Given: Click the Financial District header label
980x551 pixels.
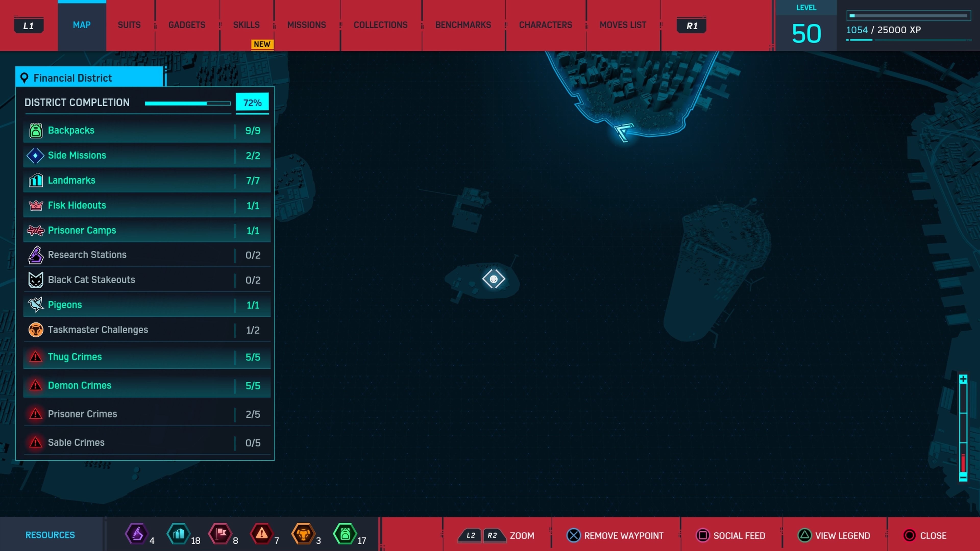Looking at the screenshot, I should (x=73, y=78).
